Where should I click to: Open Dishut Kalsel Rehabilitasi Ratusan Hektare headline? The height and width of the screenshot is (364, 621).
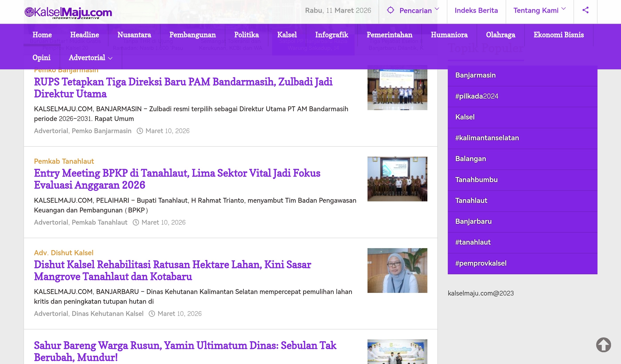[x=173, y=271]
